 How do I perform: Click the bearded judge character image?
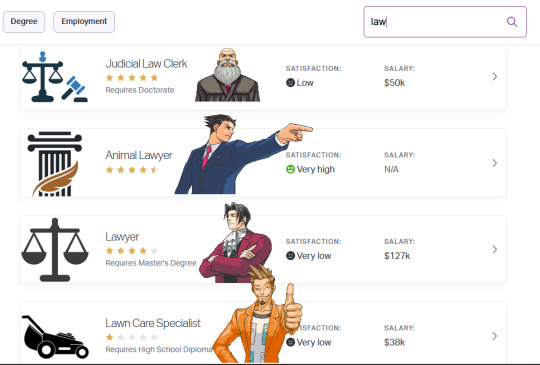[227, 75]
